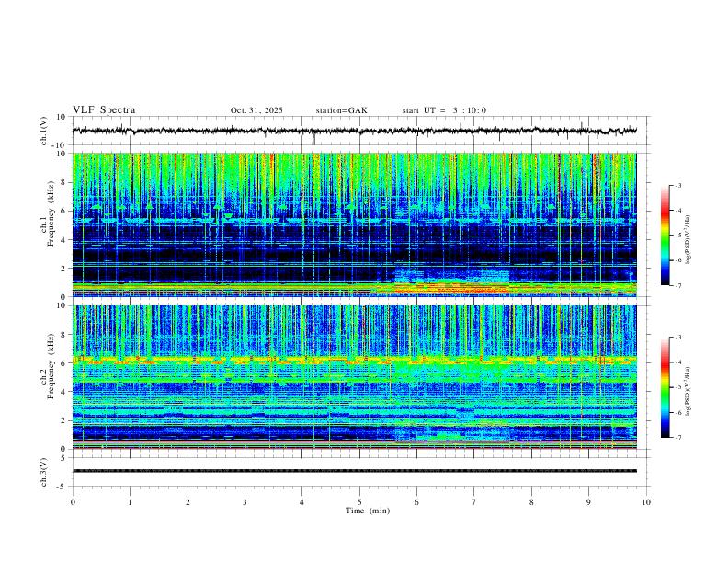
Task: Click the ch.3 black voltage trace band
Action: tap(354, 471)
